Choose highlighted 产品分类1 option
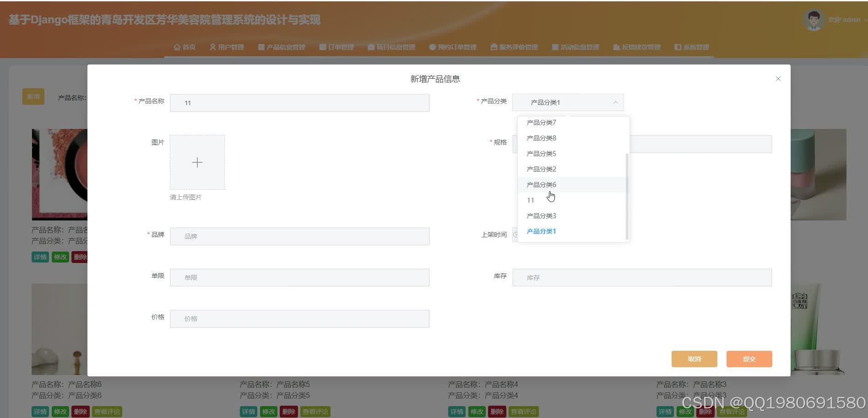This screenshot has height=418, width=868. point(573,231)
